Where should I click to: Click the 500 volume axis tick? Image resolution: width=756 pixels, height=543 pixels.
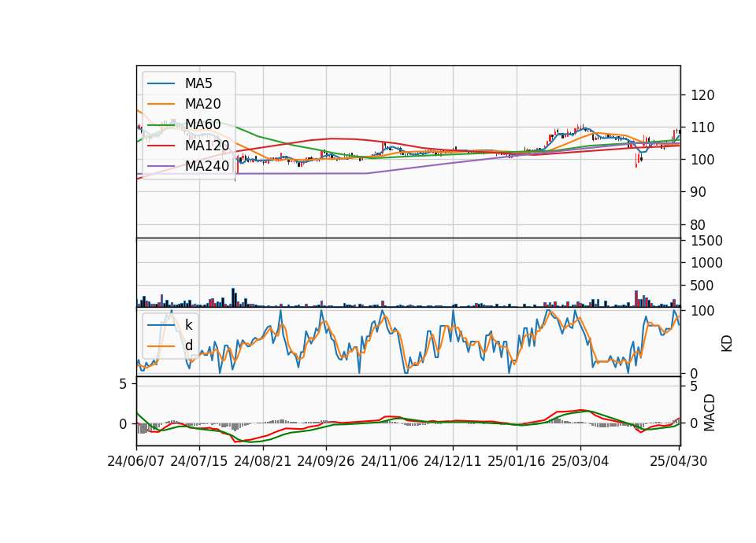coord(703,286)
